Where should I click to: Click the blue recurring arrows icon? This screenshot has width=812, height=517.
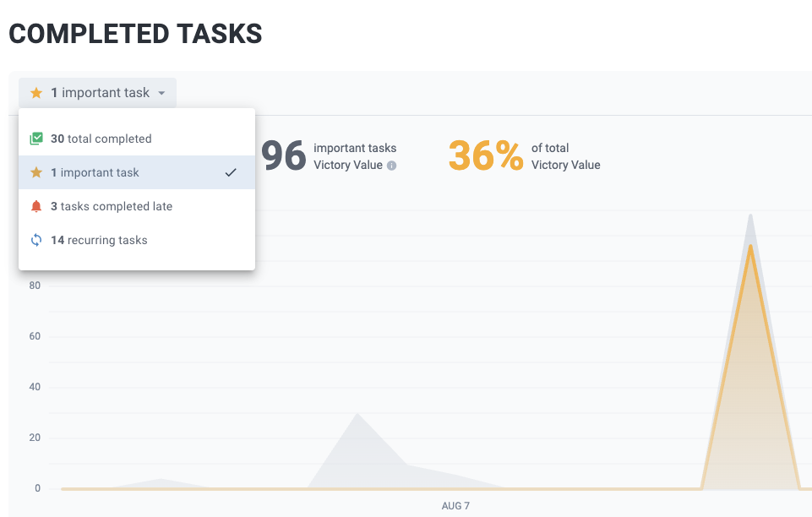36,240
